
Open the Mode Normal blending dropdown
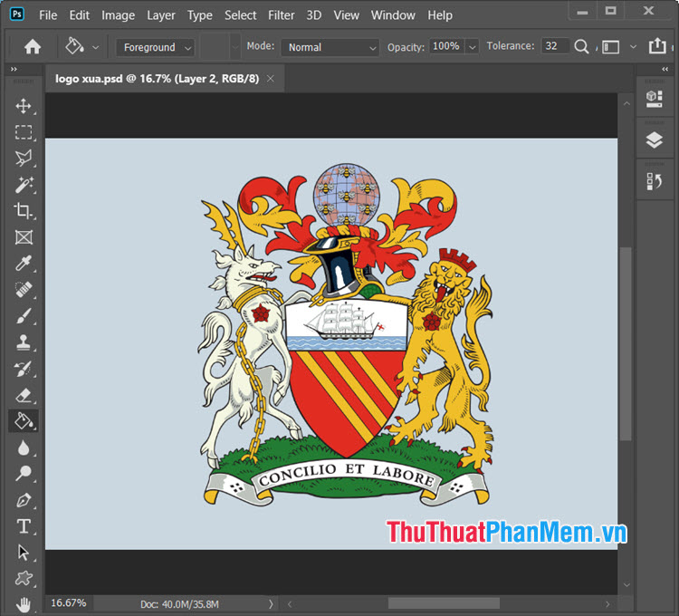(330, 47)
